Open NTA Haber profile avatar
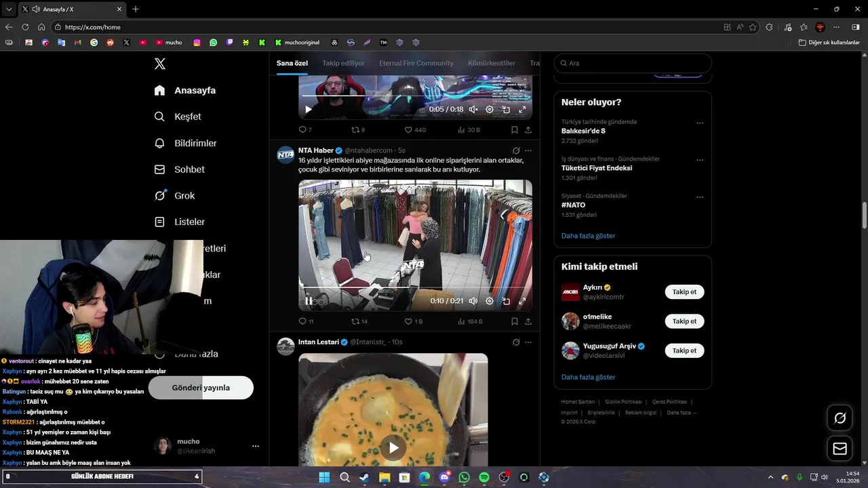This screenshot has height=488, width=868. click(285, 155)
